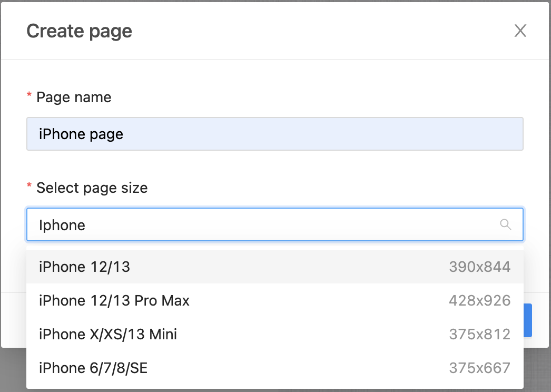Pick iPhone X/XS/13 Mini from list
The image size is (551, 392).
[107, 335]
